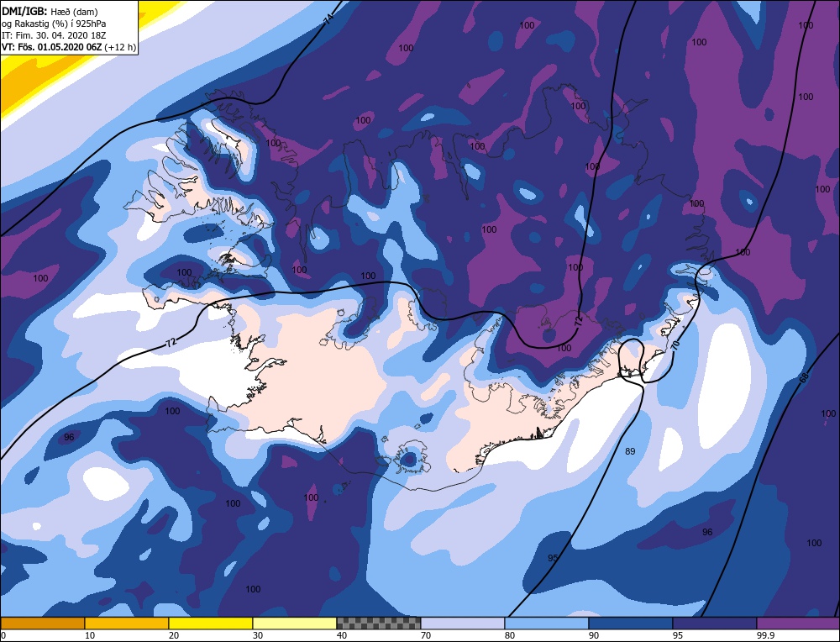Click the legend tick label '90'
The image size is (840, 642).
(x=593, y=635)
